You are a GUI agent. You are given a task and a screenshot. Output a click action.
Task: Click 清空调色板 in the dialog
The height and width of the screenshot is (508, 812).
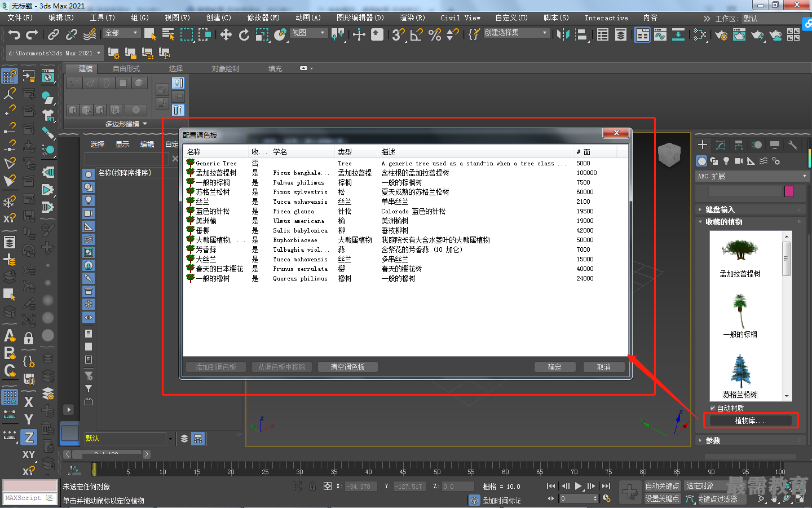point(347,367)
